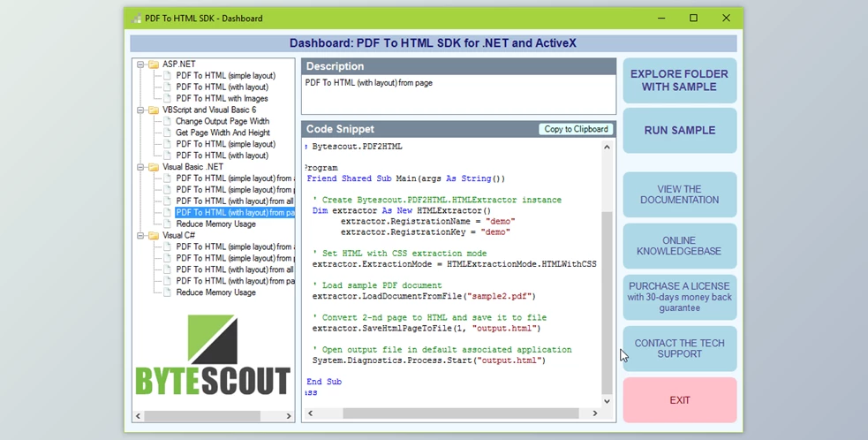This screenshot has width=868, height=440.
Task: Click the VBScript and Visual Basic 6 folder icon
Action: [x=154, y=110]
